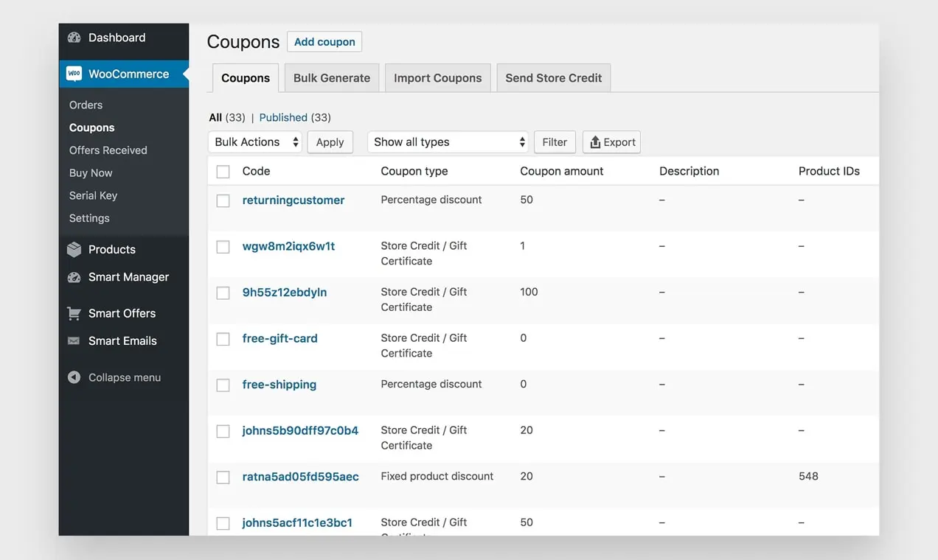
Task: Click the Apply button
Action: [330, 142]
